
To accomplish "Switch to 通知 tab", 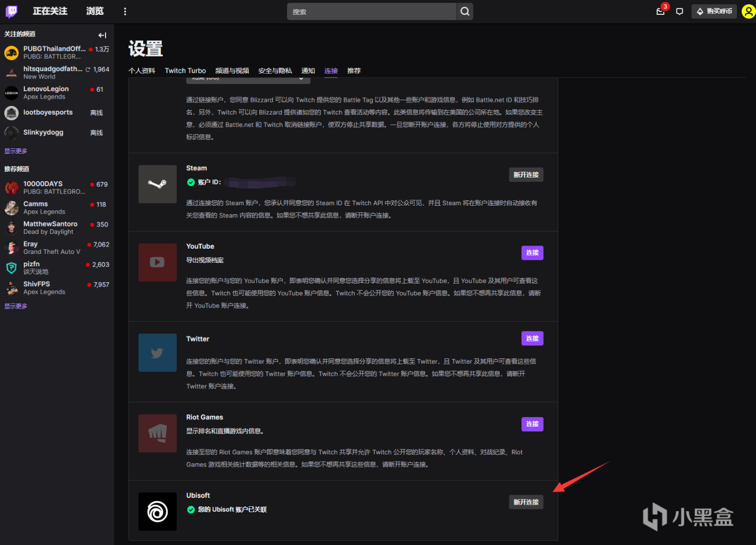I will 308,71.
